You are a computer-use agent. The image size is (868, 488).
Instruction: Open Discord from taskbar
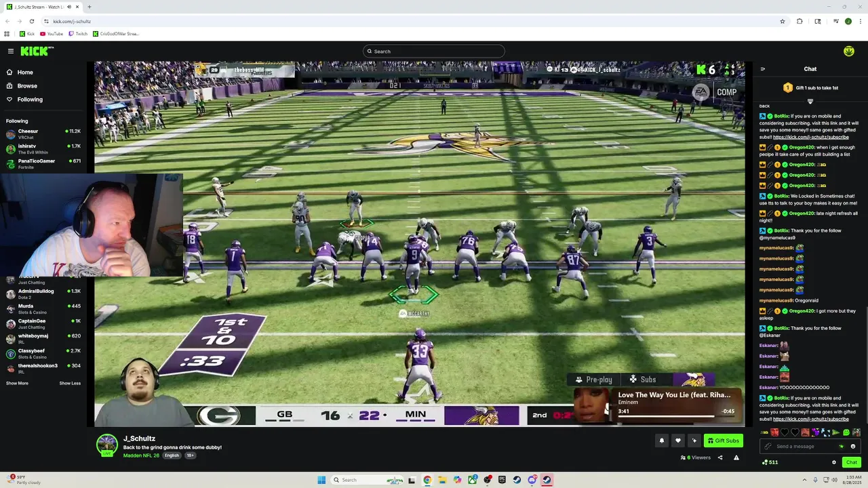pos(532,480)
